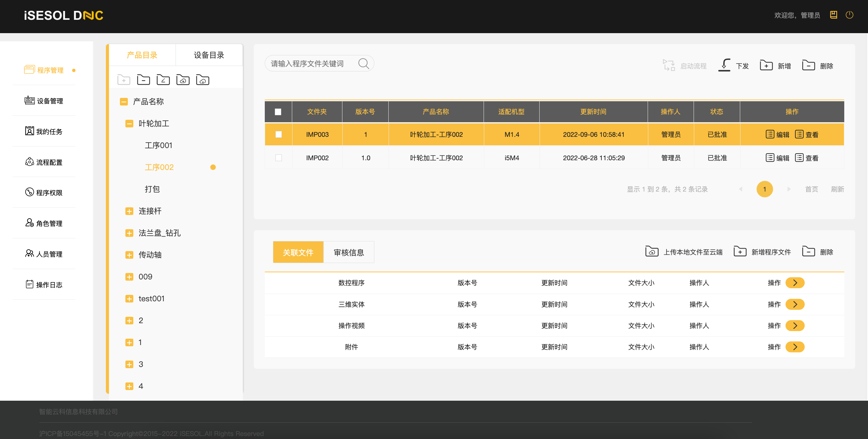Click the search magnifier icon

pos(364,63)
